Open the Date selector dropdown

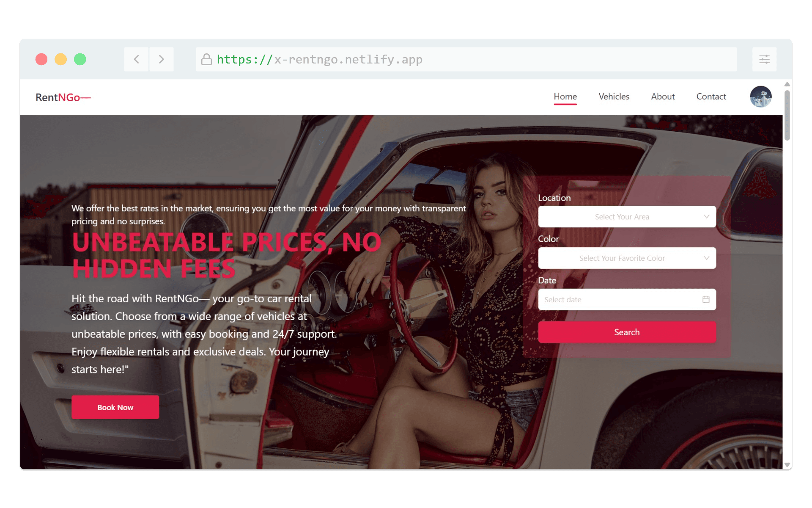(626, 299)
